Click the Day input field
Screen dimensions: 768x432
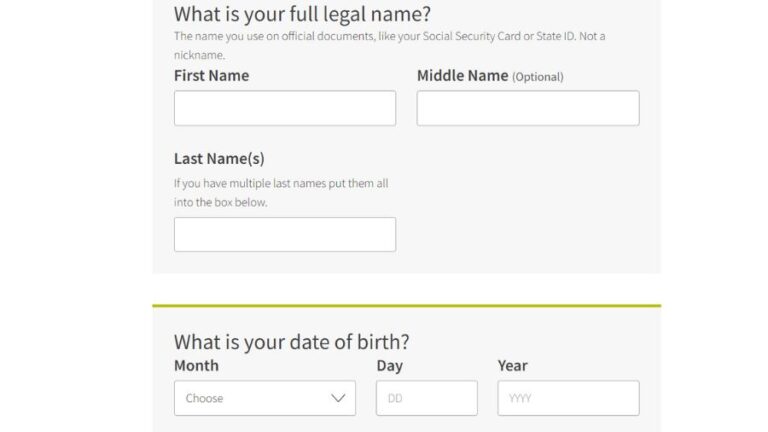tap(426, 398)
